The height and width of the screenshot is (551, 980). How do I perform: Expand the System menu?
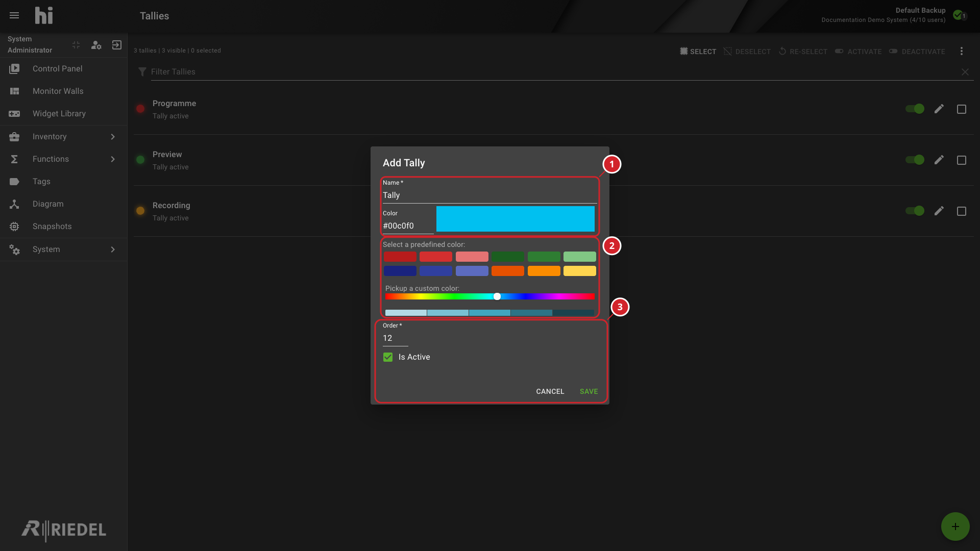pyautogui.click(x=63, y=249)
